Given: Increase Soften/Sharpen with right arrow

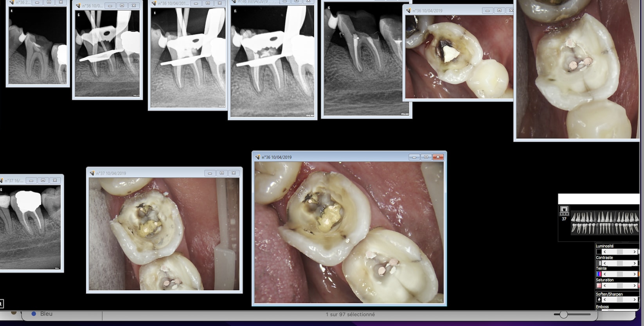Looking at the screenshot, I should [634, 299].
